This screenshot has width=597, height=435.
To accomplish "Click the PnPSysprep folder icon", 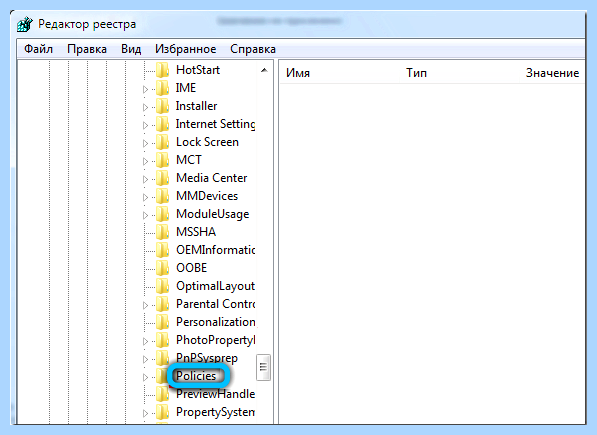I will [163, 358].
